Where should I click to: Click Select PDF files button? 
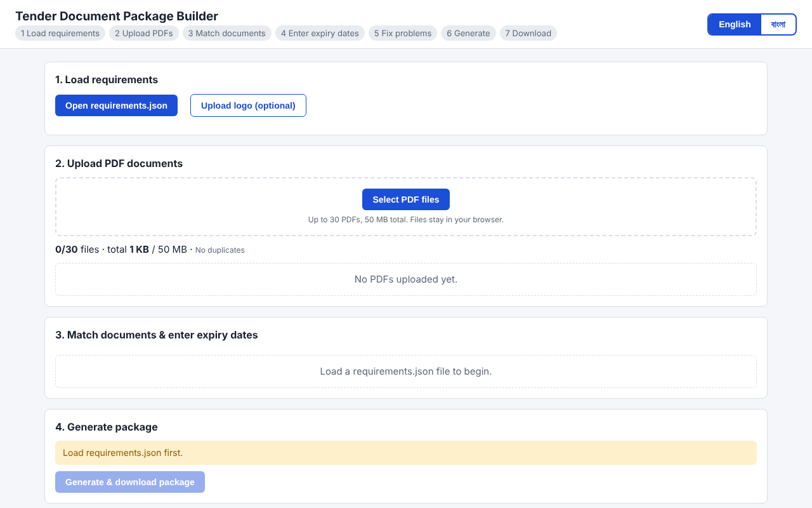406,199
